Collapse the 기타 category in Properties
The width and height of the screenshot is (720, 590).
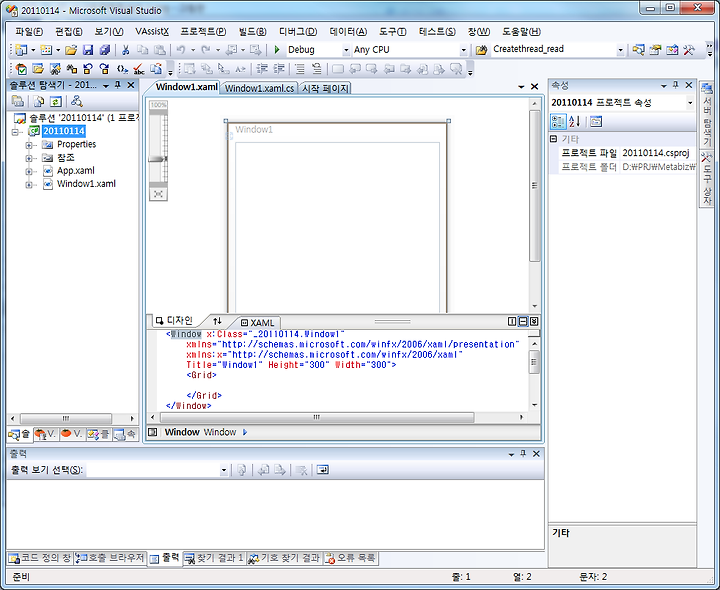(x=554, y=139)
